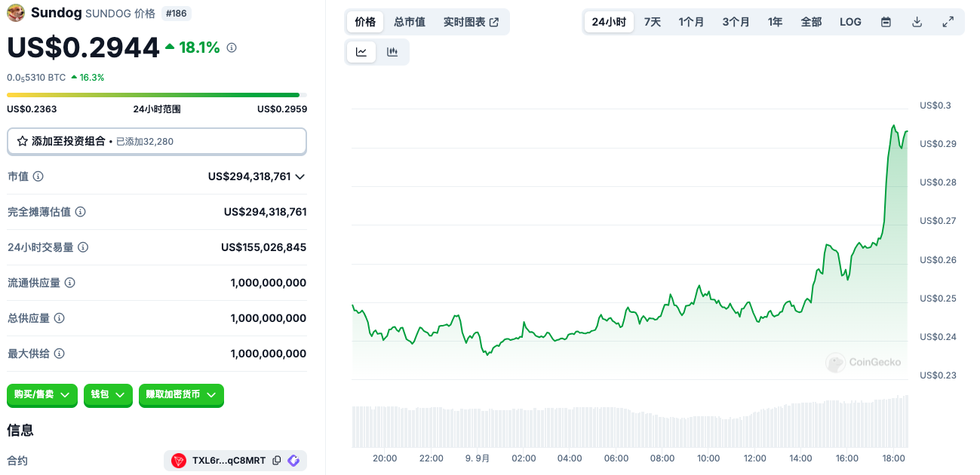Click the purple wallet icon beside contract
Screen dimensions: 980x475
pos(293,461)
